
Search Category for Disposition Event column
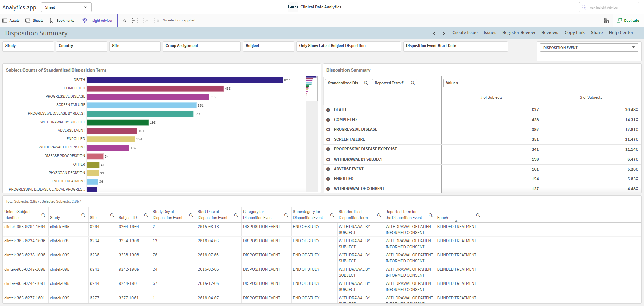coord(286,215)
